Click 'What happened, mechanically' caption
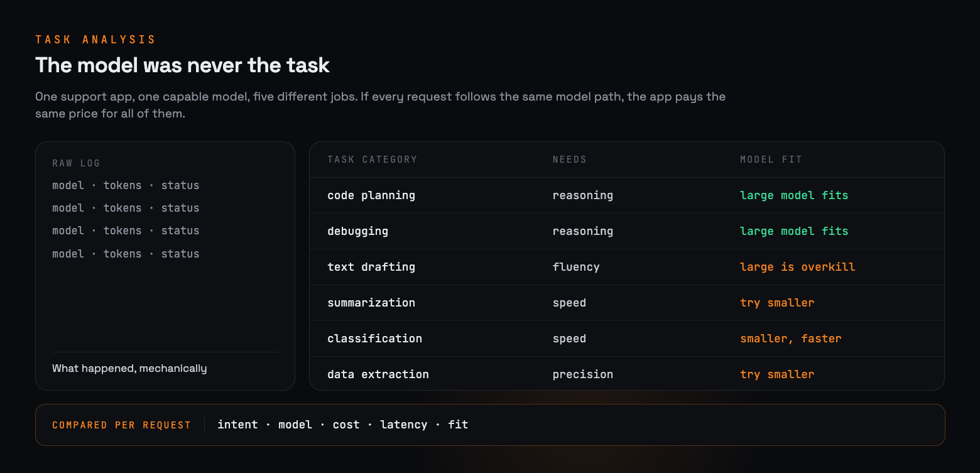This screenshot has width=980, height=473. point(129,368)
